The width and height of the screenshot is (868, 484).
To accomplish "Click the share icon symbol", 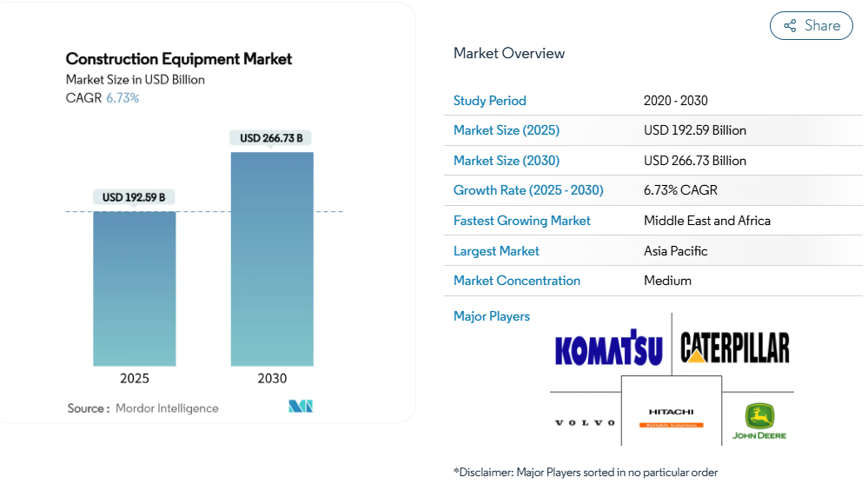I will (790, 26).
